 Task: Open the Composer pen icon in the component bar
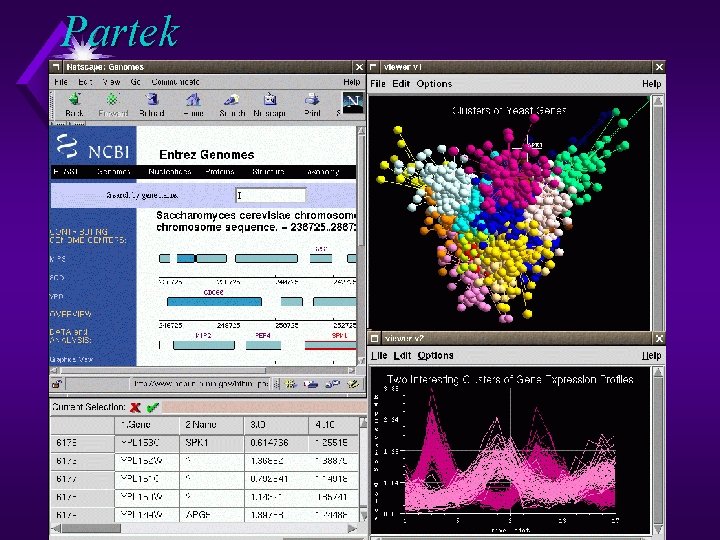pos(353,384)
